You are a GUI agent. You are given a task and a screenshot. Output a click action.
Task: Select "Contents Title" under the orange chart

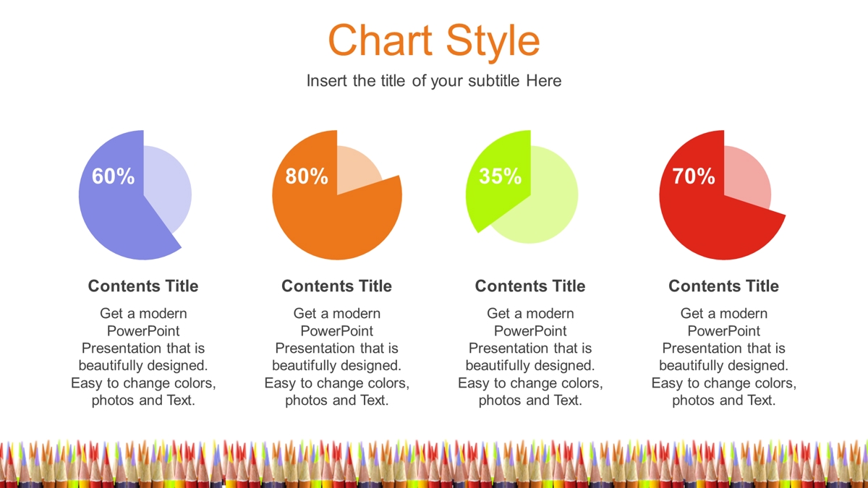pos(337,286)
